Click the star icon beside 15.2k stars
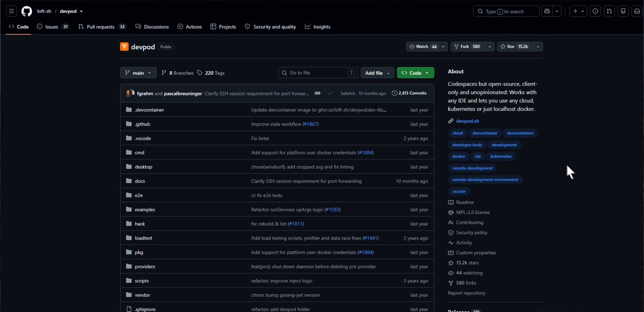The width and height of the screenshot is (644, 312). (x=451, y=263)
